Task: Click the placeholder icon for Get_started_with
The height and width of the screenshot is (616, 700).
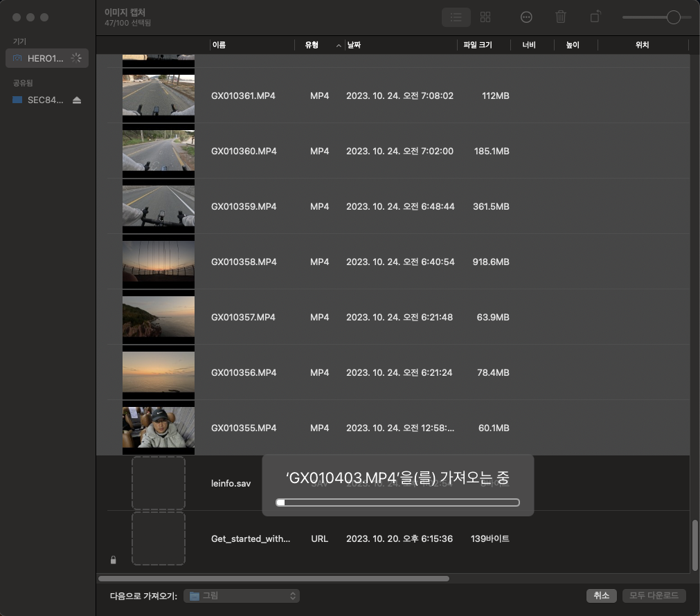Action: point(159,538)
